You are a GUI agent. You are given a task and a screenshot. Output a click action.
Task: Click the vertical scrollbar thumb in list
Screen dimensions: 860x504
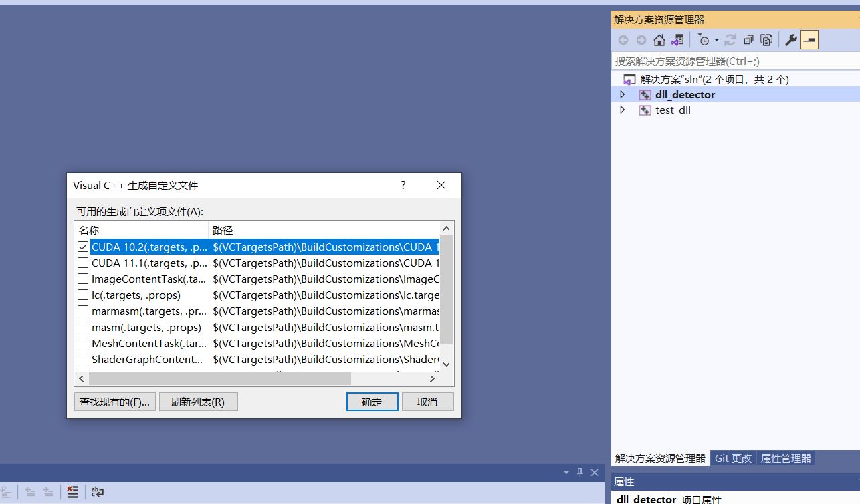click(x=447, y=290)
